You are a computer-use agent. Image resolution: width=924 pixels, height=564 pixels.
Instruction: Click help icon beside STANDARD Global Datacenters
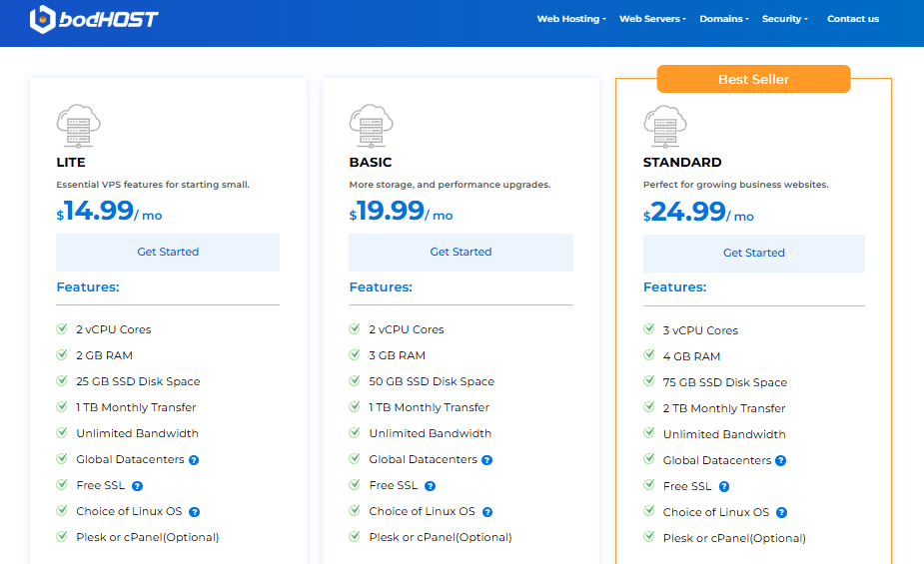781,461
